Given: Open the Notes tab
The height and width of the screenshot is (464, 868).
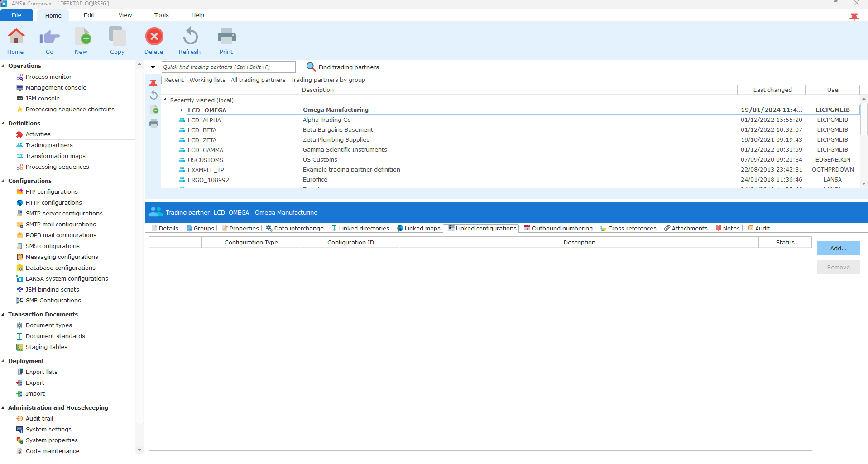Looking at the screenshot, I should [728, 229].
